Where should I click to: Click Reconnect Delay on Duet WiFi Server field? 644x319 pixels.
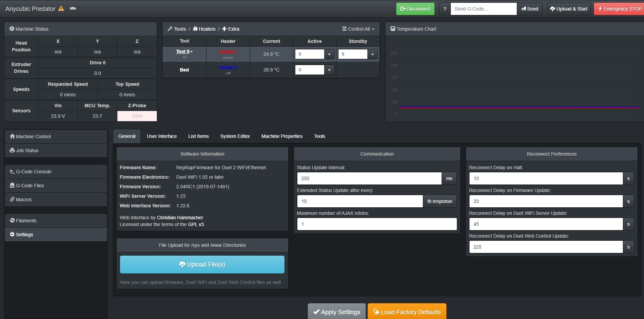point(546,224)
